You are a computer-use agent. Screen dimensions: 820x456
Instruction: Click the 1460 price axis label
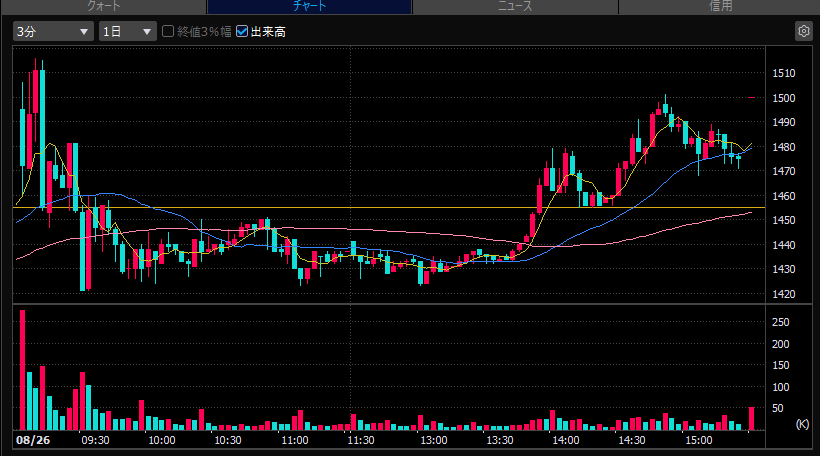point(783,196)
